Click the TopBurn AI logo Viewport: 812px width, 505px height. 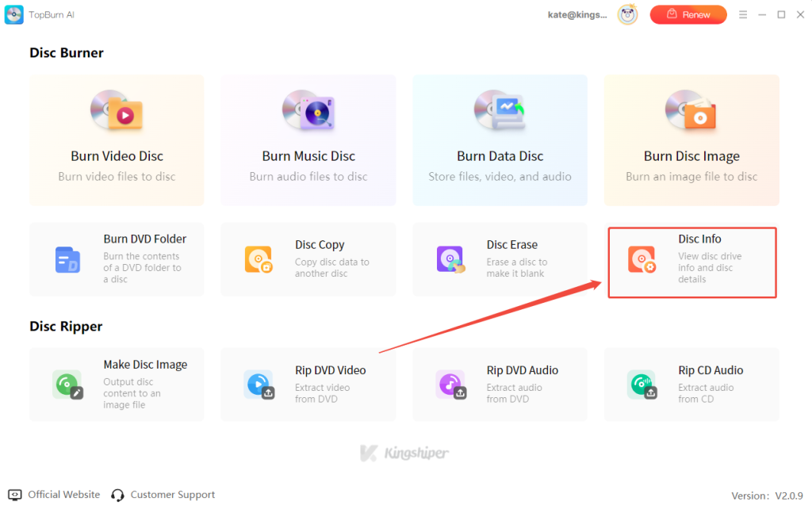tap(13, 14)
